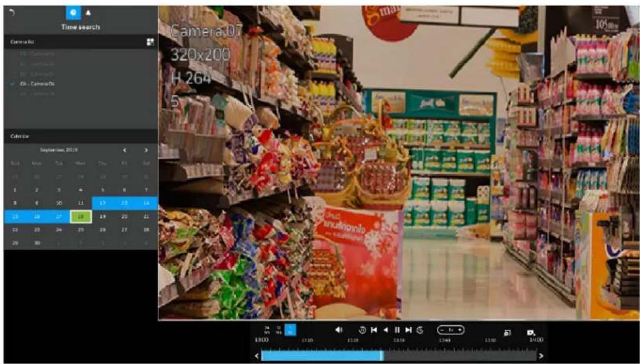The image size is (640, 364).
Task: Click the 320x200 resolution overlay text
Action: [200, 55]
